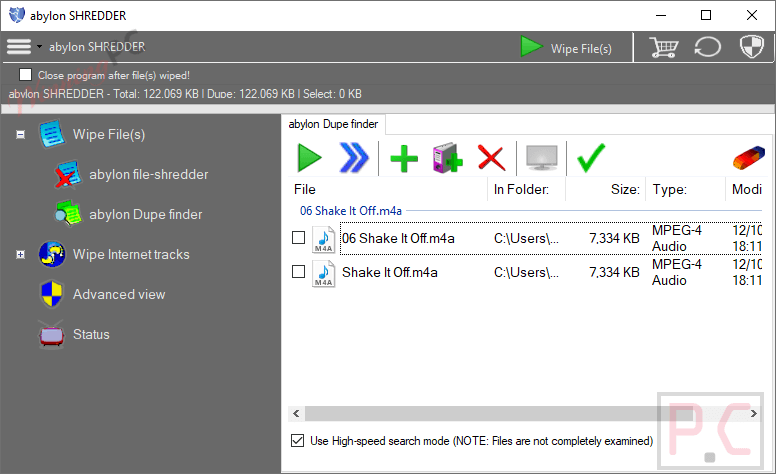
Task: Click the abylon SHREDDER label in the header bar
Action: 97,47
